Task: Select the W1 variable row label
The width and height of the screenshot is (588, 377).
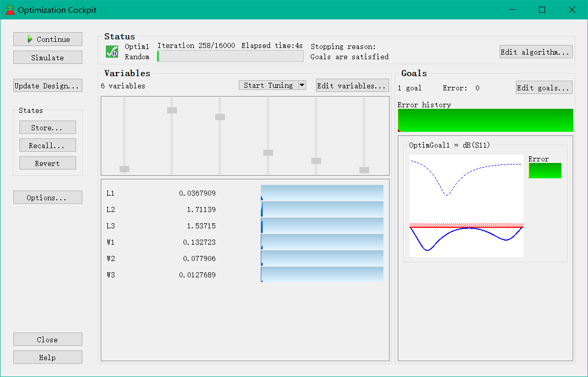Action: [110, 243]
